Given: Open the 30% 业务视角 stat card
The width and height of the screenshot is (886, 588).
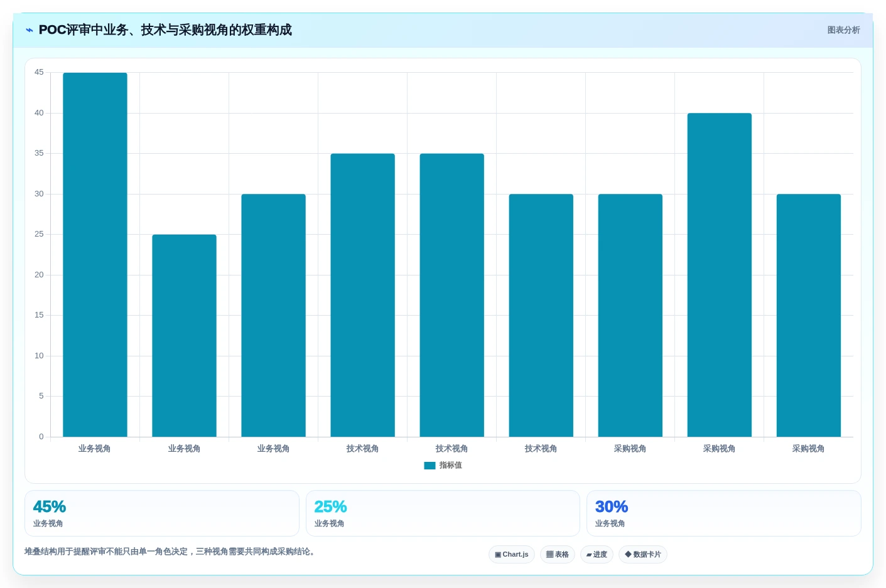Looking at the screenshot, I should 723,513.
